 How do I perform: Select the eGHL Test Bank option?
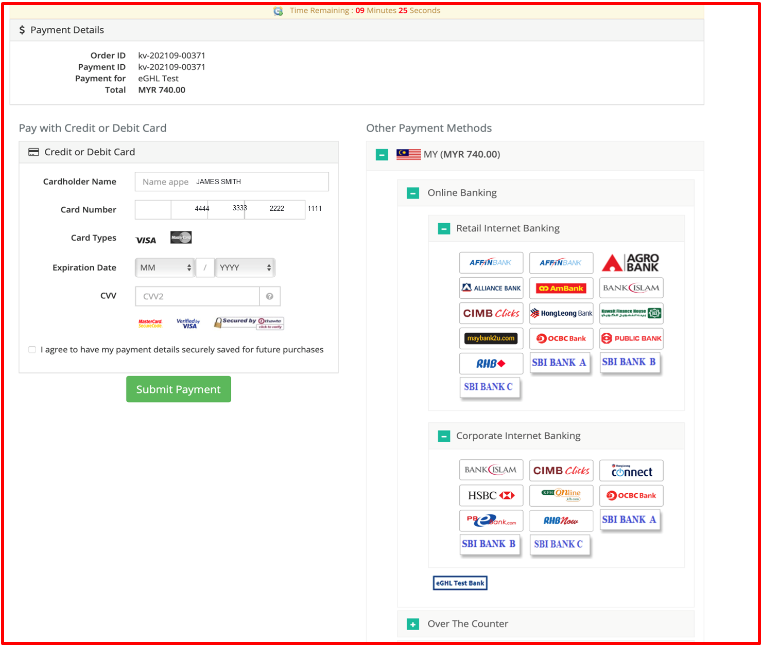pyautogui.click(x=460, y=583)
